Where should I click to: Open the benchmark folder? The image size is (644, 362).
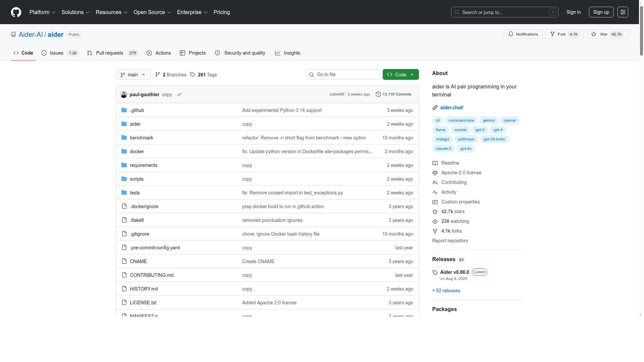point(141,138)
